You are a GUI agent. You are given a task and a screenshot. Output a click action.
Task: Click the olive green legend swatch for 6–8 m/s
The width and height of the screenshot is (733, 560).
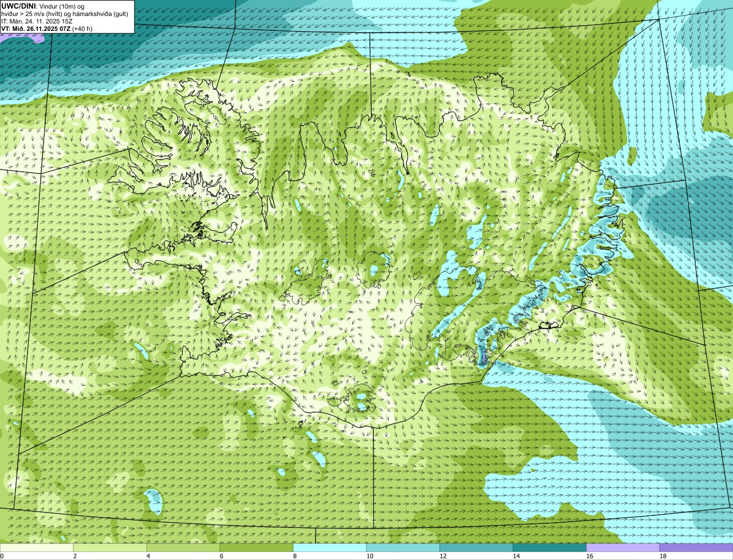pos(257,547)
